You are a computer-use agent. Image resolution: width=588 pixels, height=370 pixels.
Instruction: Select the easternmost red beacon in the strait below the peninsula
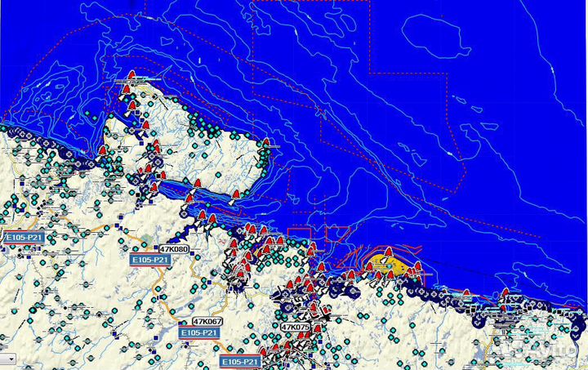tap(236, 194)
